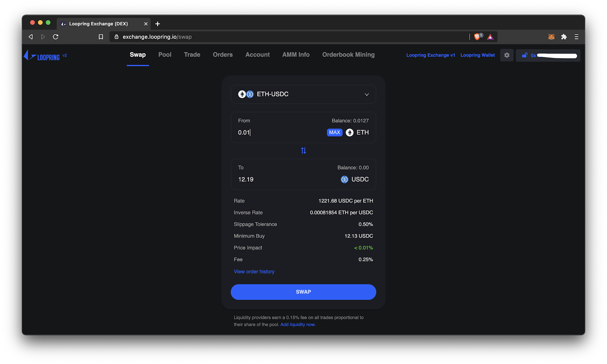The image size is (607, 364).
Task: Click Add liquidity now link
Action: [x=298, y=325]
